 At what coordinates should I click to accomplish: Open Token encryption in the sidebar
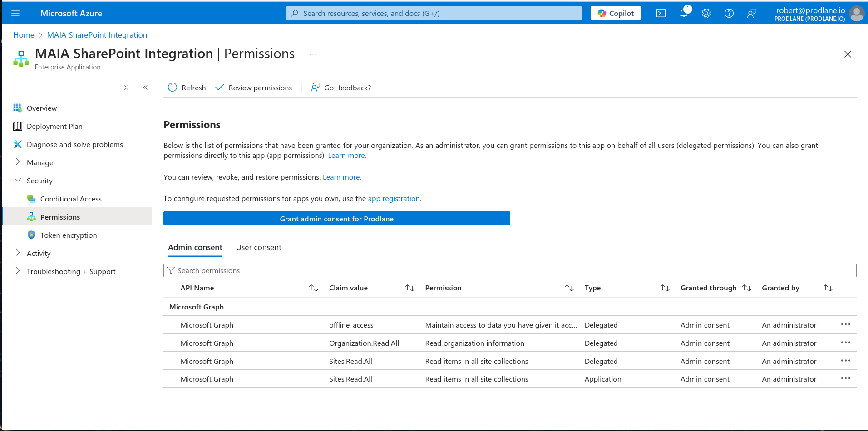tap(69, 235)
